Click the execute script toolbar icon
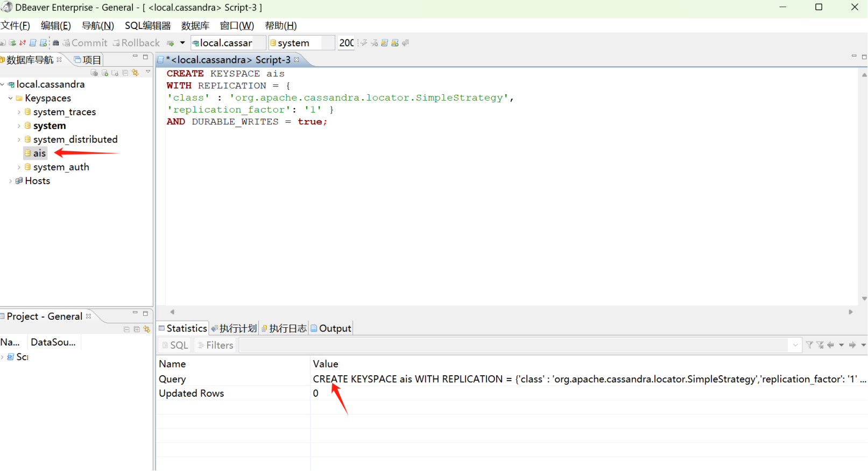 (x=385, y=43)
